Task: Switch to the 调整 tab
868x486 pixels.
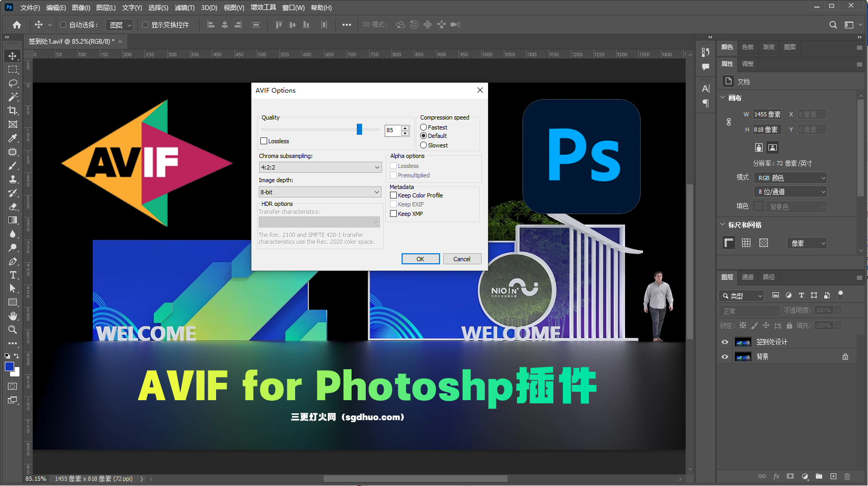Action: [x=748, y=64]
